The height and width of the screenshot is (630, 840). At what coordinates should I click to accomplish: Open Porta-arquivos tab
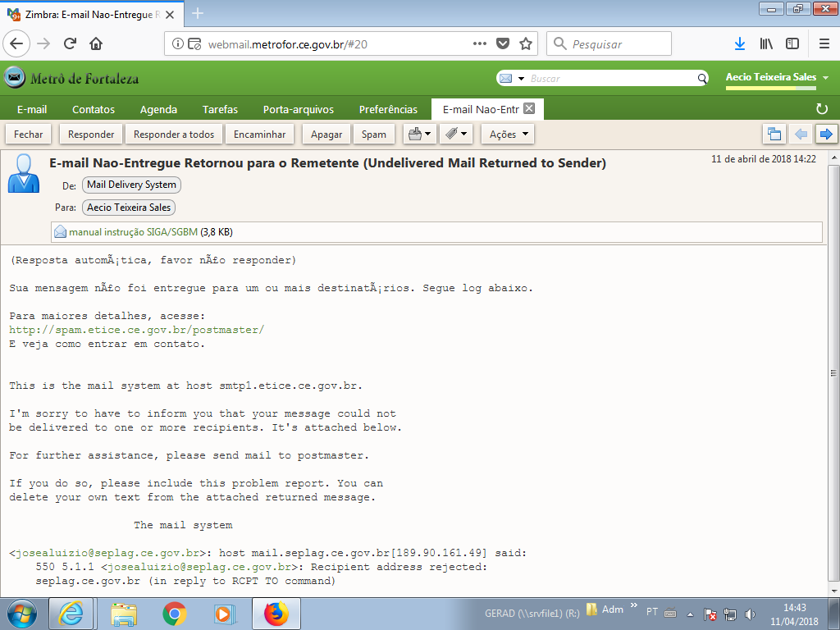[x=299, y=109]
